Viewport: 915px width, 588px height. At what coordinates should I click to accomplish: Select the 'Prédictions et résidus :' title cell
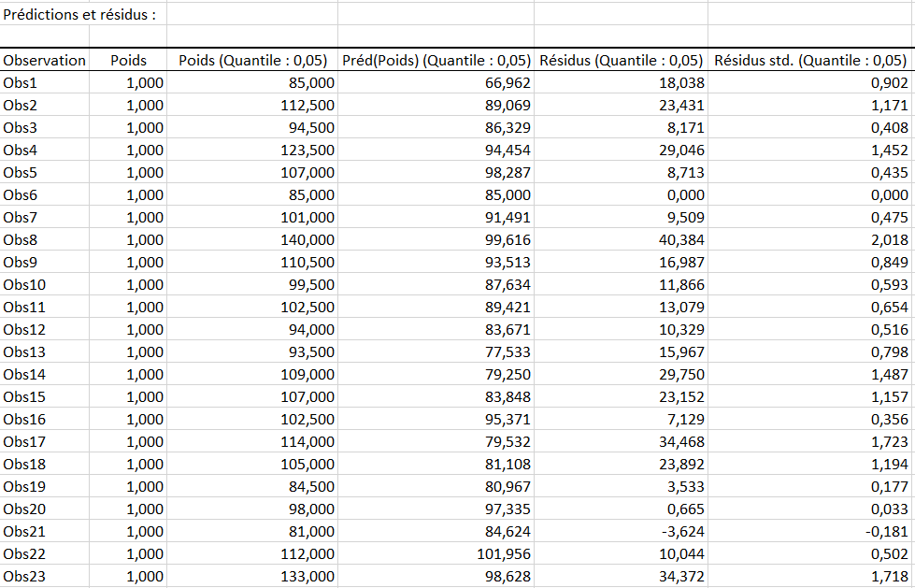[80, 14]
